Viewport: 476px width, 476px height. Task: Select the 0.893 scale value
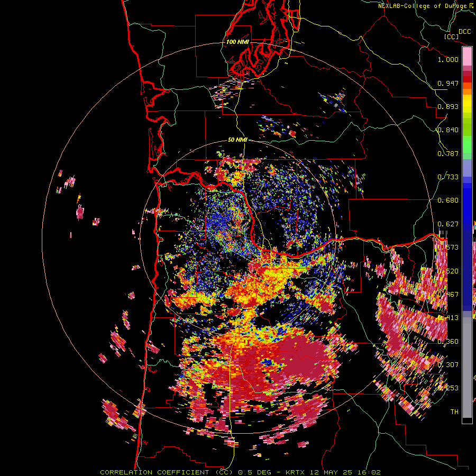[x=448, y=106]
